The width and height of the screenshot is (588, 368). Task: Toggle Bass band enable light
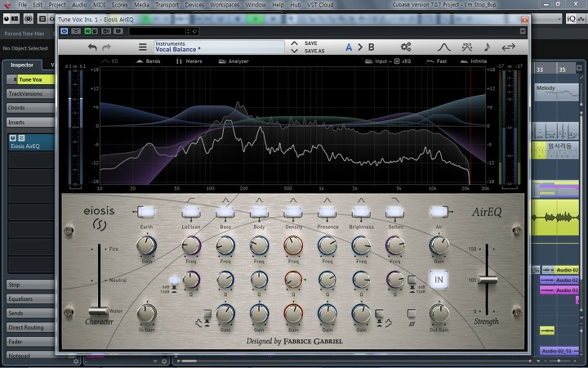click(225, 212)
